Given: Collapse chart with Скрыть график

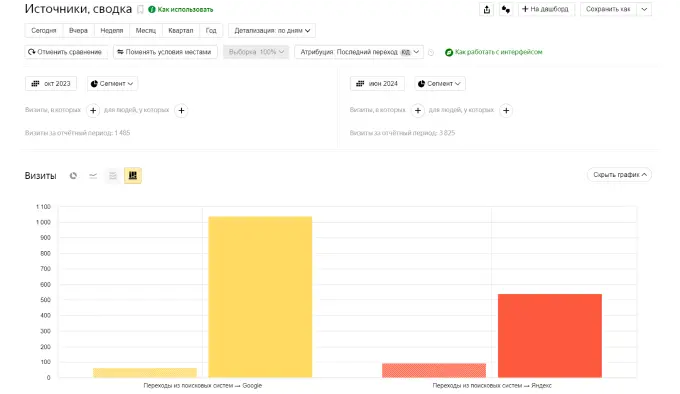Looking at the screenshot, I should point(619,175).
